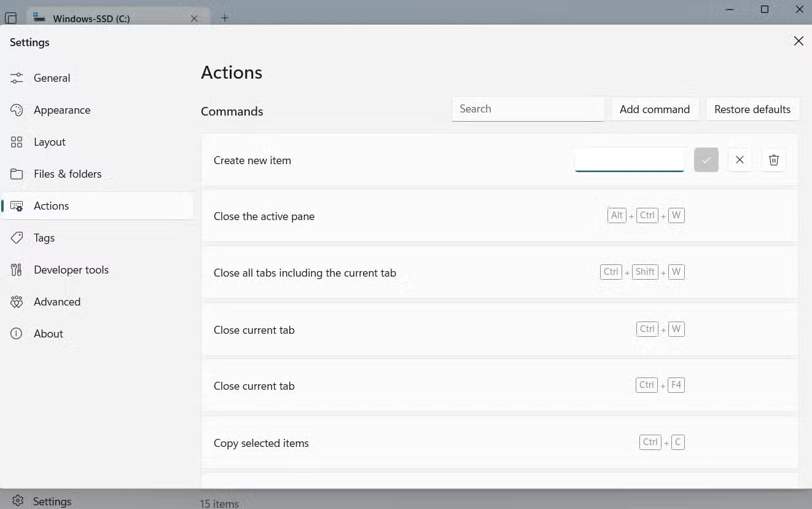Navigate to Advanced settings
Screen dimensions: 812x509
click(x=57, y=302)
